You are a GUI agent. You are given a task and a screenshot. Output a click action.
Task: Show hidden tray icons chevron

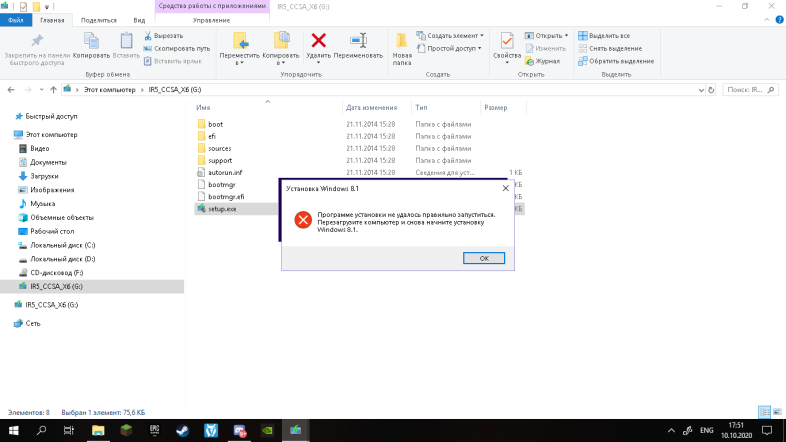click(671, 430)
